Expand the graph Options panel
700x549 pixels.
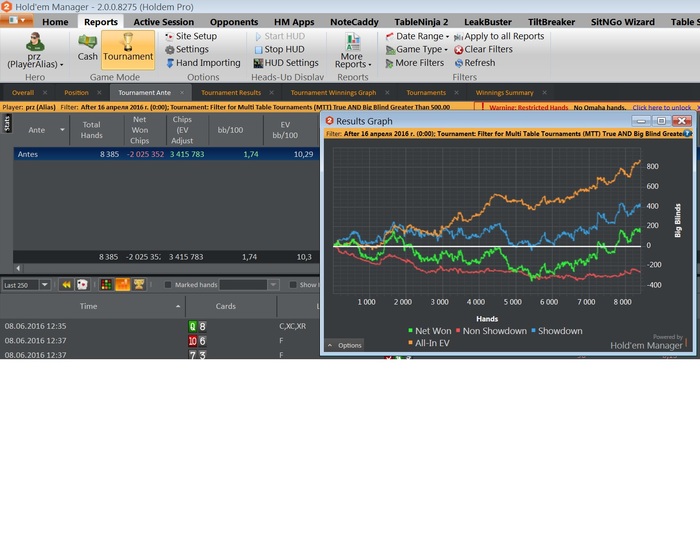point(344,345)
